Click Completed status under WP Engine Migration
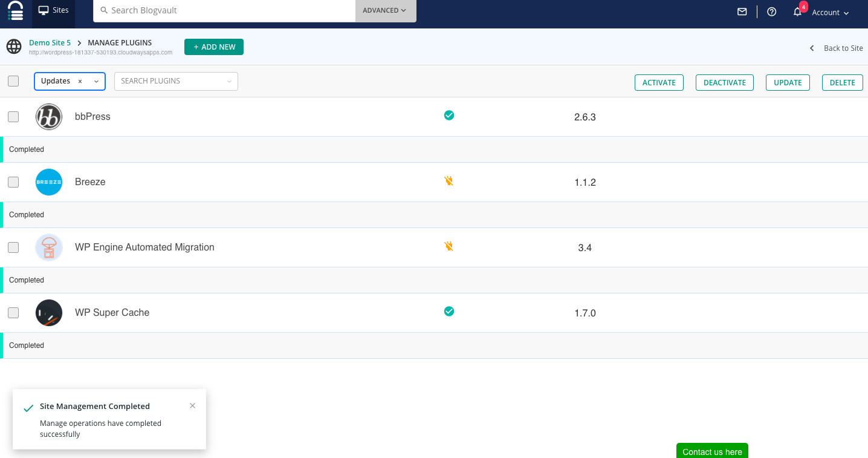 tap(27, 280)
